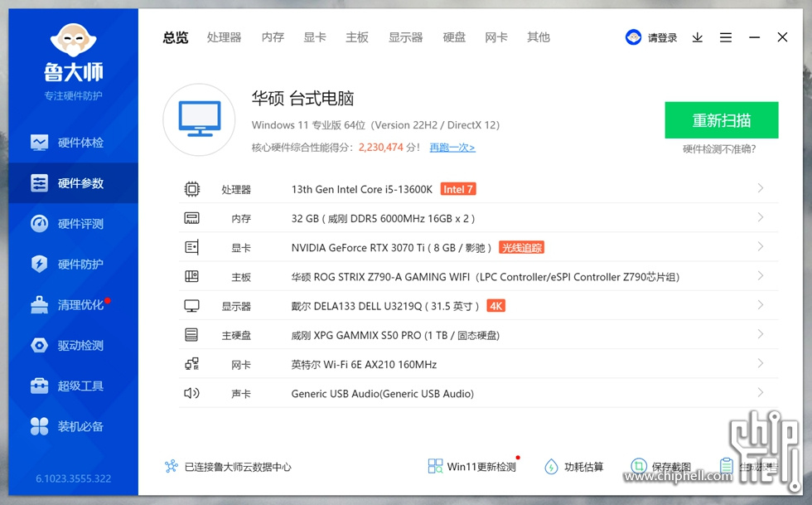Open 功耗估算 power estimate
Image resolution: width=812 pixels, height=505 pixels.
tap(573, 467)
